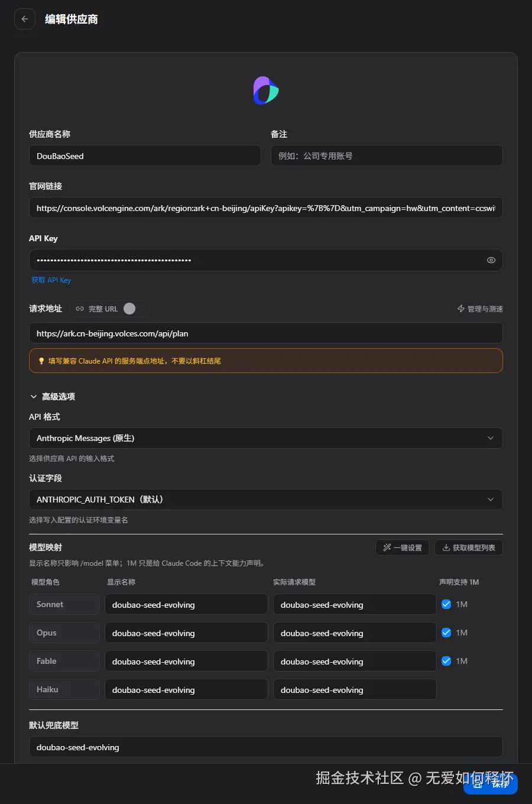This screenshot has height=804, width=532.
Task: Open the 认证字段 dropdown
Action: click(266, 500)
